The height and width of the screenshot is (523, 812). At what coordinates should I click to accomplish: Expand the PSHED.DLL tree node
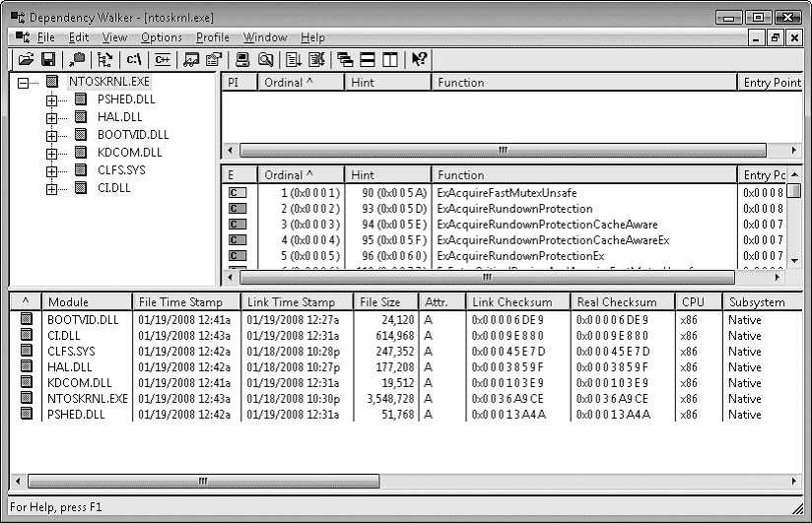pyautogui.click(x=51, y=100)
